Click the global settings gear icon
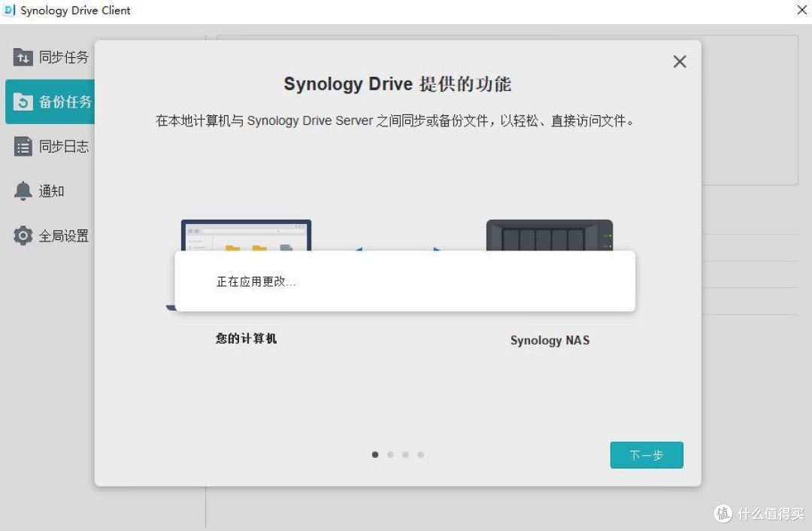This screenshot has height=531, width=812. [x=23, y=235]
